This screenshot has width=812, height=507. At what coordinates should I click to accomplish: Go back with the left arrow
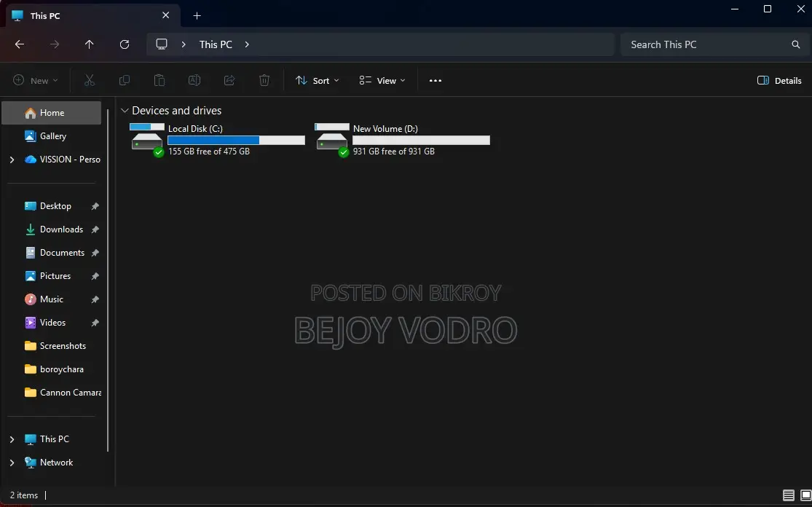(20, 44)
